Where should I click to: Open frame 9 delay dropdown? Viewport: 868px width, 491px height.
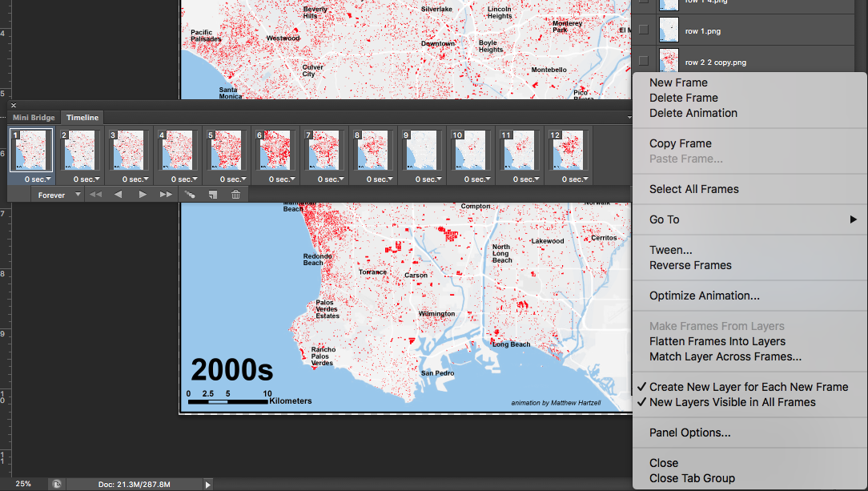428,179
